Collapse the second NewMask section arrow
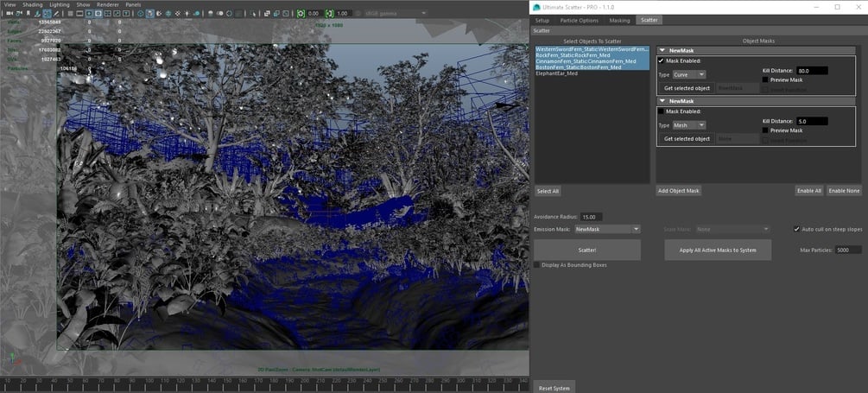This screenshot has width=868, height=393. [662, 101]
